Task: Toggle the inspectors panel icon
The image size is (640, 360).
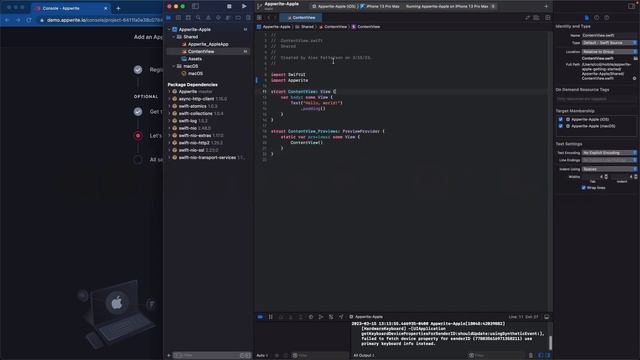Action: (631, 6)
